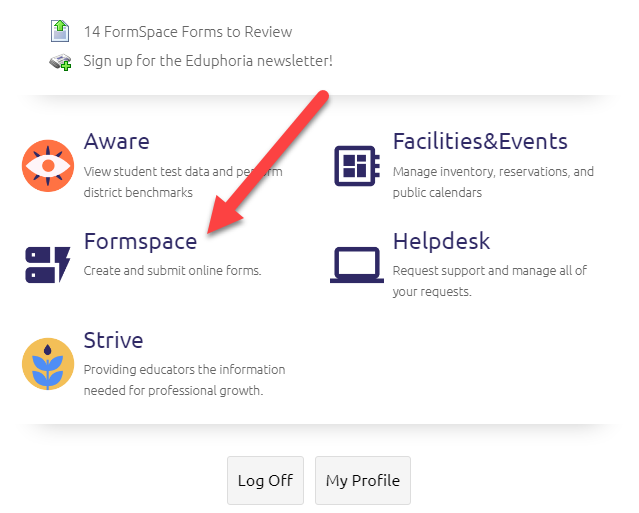Open the Formspace title link

coord(140,241)
